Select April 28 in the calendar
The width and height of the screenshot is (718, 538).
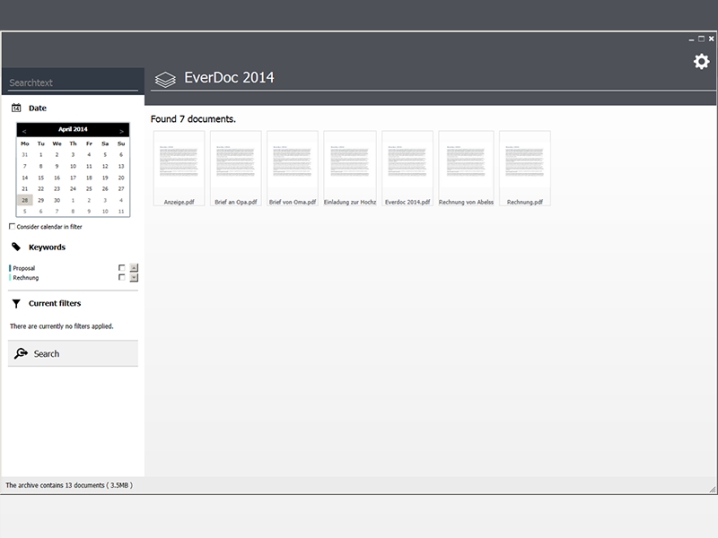[x=25, y=200]
